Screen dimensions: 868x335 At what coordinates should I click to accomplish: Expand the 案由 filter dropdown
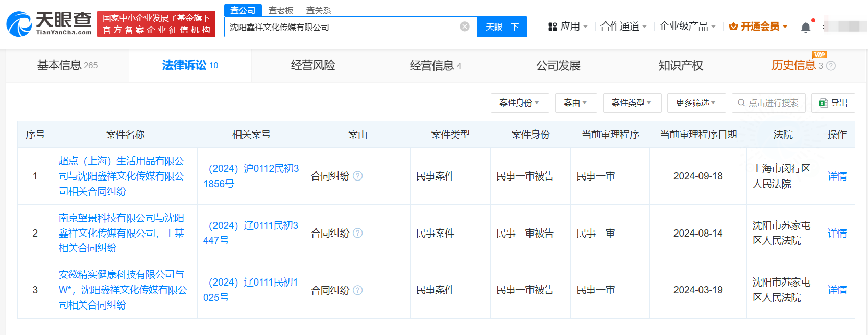pyautogui.click(x=575, y=103)
